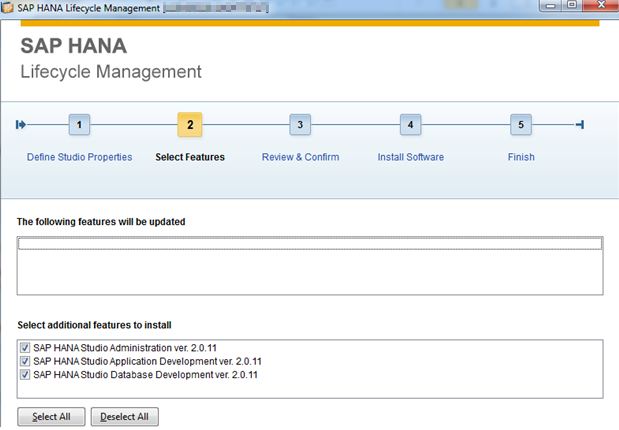Open the Finish step label
This screenshot has height=430, width=619.
coord(521,157)
